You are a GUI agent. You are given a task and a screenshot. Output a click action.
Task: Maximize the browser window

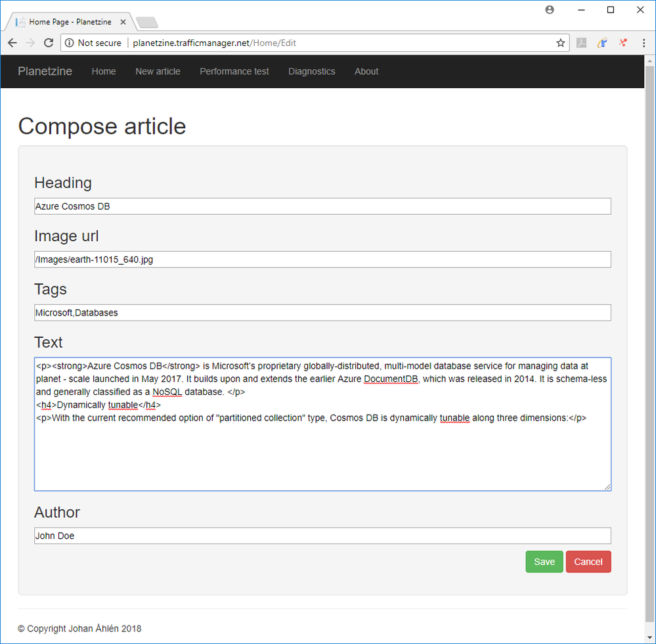point(611,10)
